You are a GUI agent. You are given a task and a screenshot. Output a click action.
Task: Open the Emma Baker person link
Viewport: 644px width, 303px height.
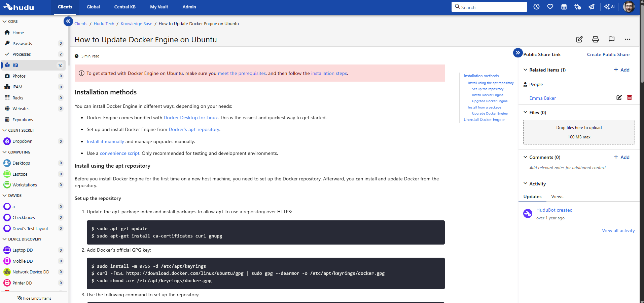click(542, 98)
